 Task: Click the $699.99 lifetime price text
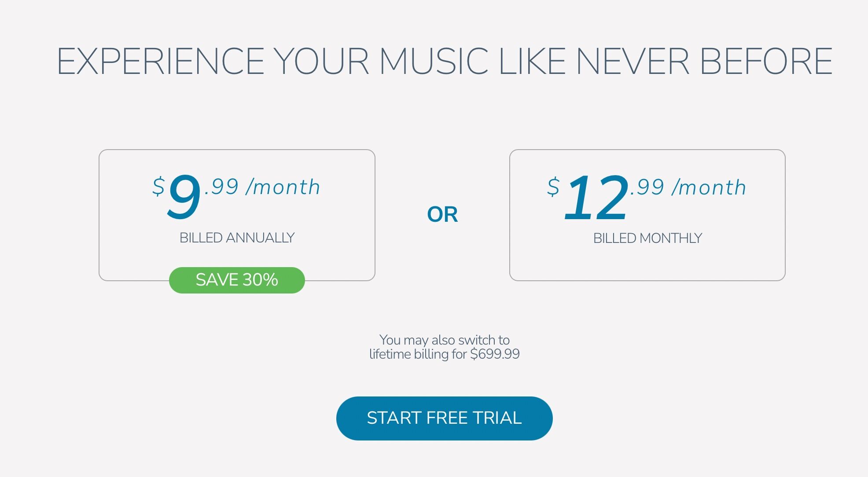[495, 354]
